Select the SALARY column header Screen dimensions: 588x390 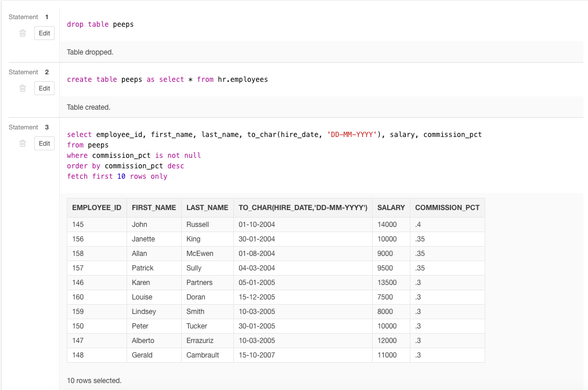click(x=391, y=208)
